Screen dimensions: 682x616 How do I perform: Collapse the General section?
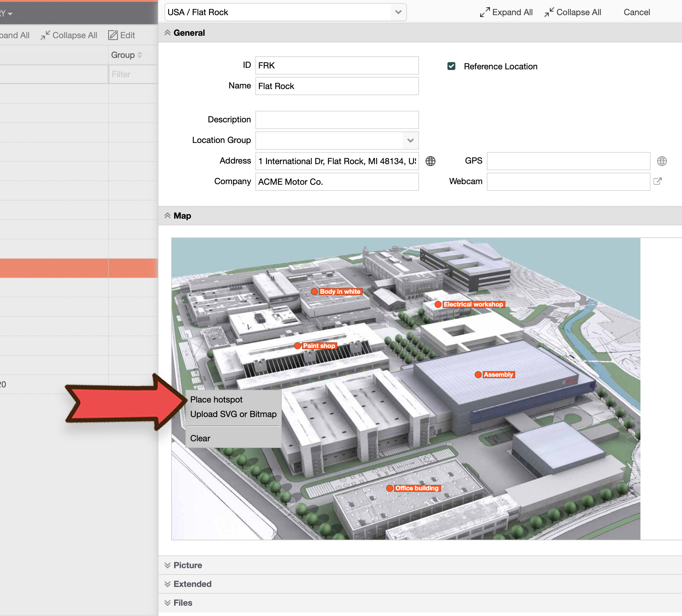pos(168,33)
